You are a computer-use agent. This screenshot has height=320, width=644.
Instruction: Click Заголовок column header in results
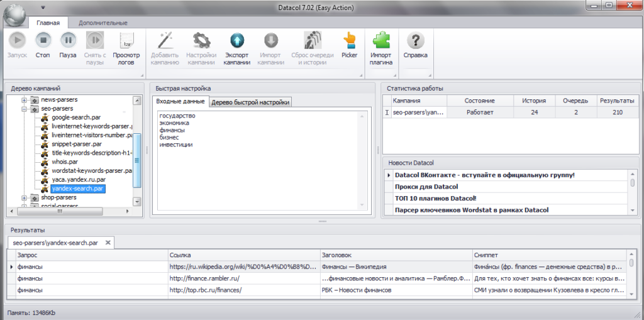point(396,255)
